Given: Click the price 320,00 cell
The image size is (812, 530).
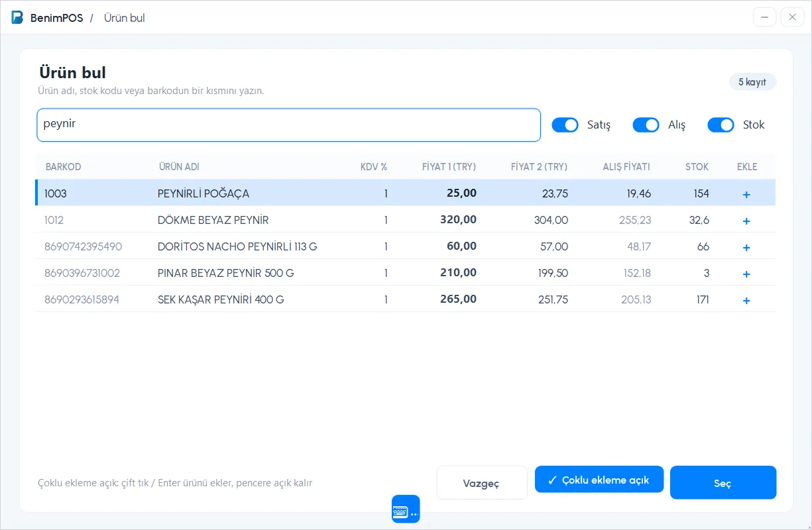Looking at the screenshot, I should (458, 220).
